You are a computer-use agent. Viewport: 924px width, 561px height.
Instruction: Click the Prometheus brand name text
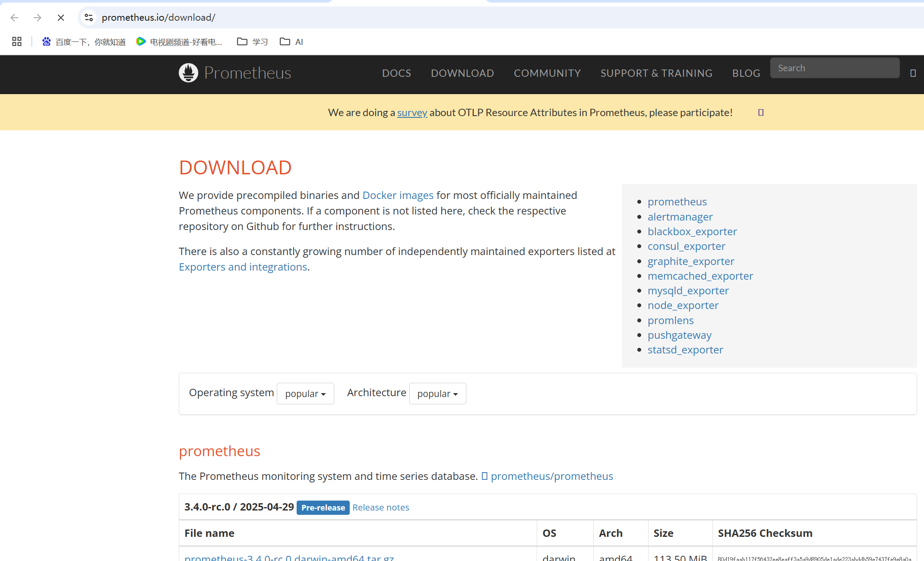pos(248,73)
